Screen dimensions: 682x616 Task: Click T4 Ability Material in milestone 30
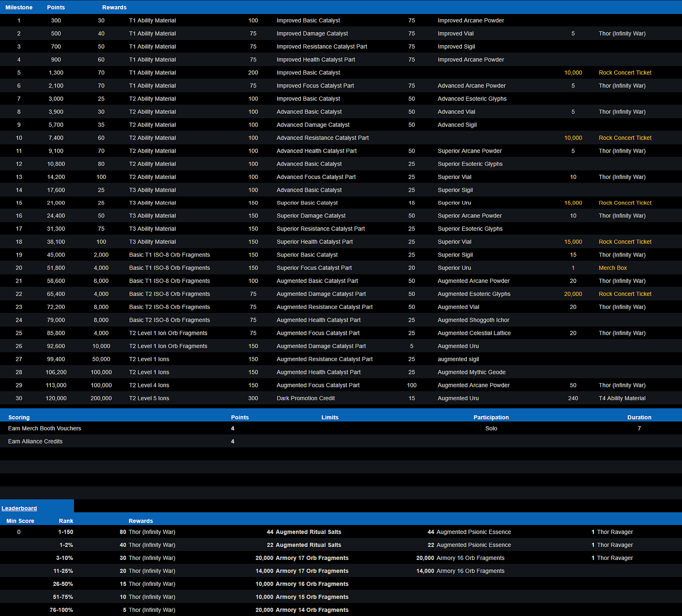[622, 398]
